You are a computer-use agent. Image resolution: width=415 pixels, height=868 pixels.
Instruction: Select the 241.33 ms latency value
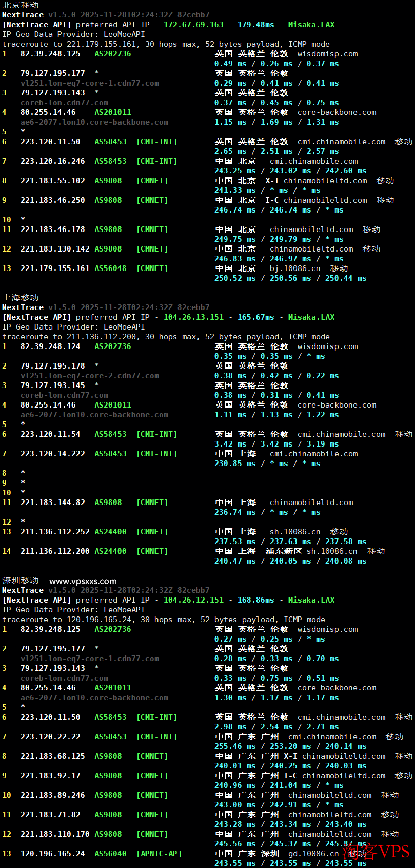coord(235,190)
